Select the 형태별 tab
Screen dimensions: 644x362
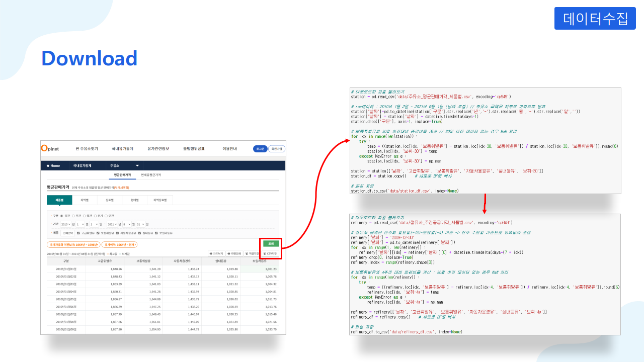pyautogui.click(x=135, y=200)
